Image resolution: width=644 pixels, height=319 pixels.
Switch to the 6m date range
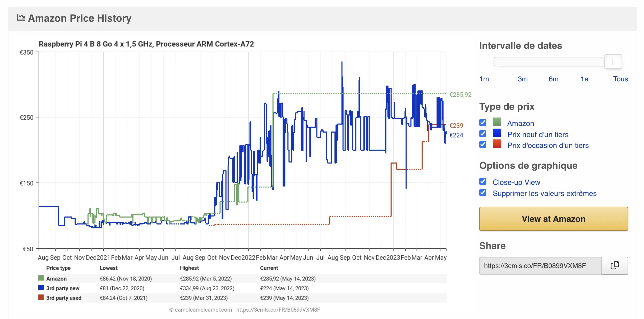(x=553, y=79)
